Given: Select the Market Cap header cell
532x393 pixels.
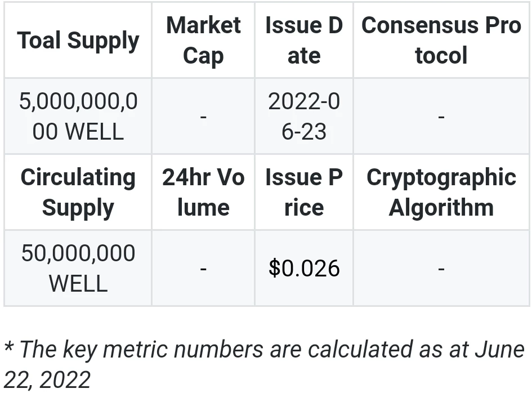Looking at the screenshot, I should tap(203, 40).
